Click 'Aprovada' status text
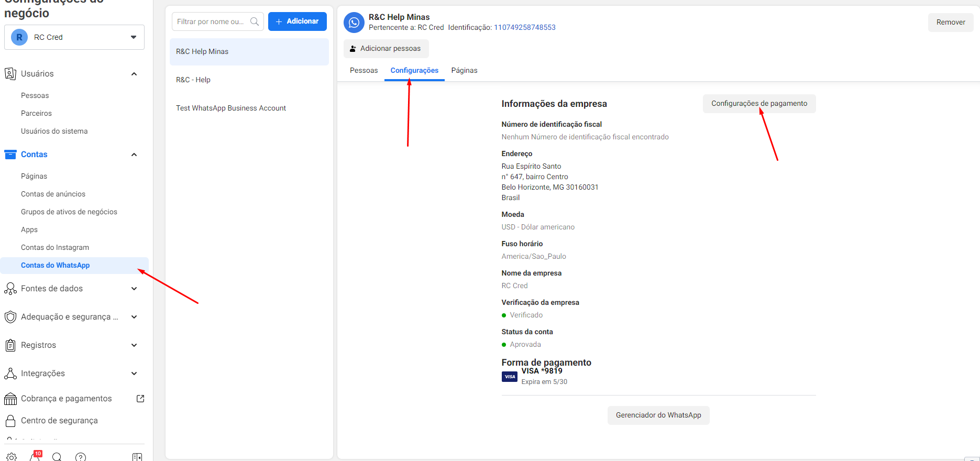The width and height of the screenshot is (980, 461). [525, 344]
